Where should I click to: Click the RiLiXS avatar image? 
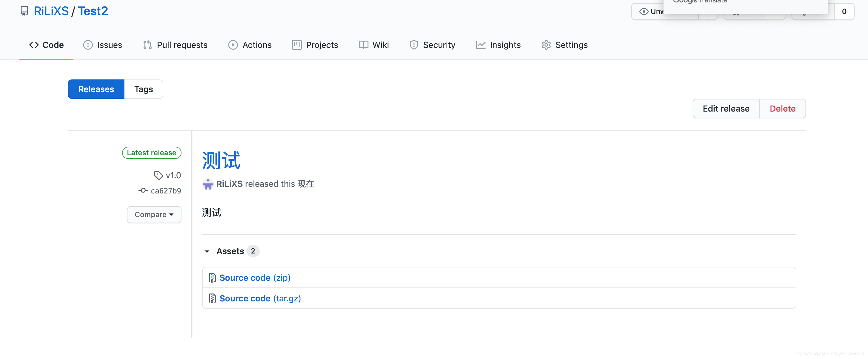(208, 184)
